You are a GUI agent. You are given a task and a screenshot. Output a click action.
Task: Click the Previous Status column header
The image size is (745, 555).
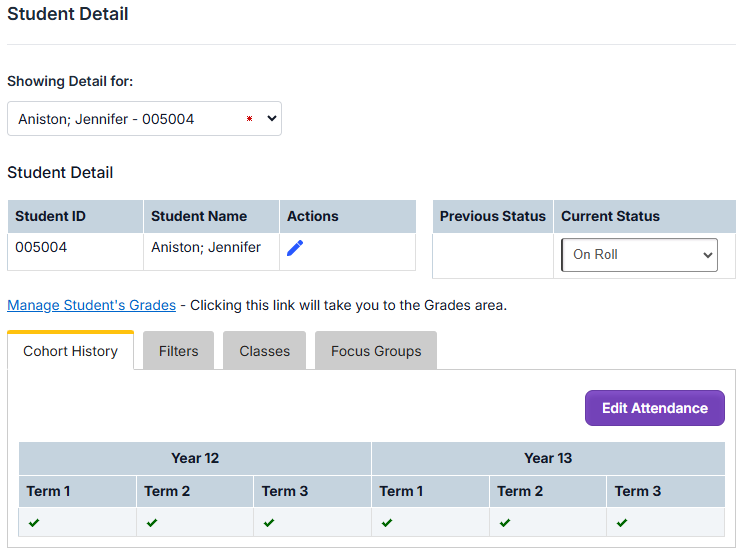[493, 216]
